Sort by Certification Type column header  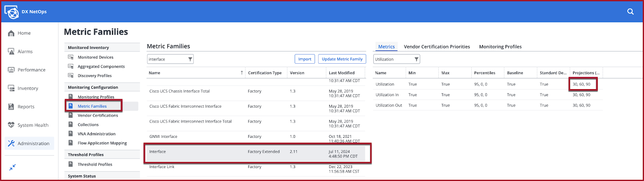pyautogui.click(x=265, y=73)
